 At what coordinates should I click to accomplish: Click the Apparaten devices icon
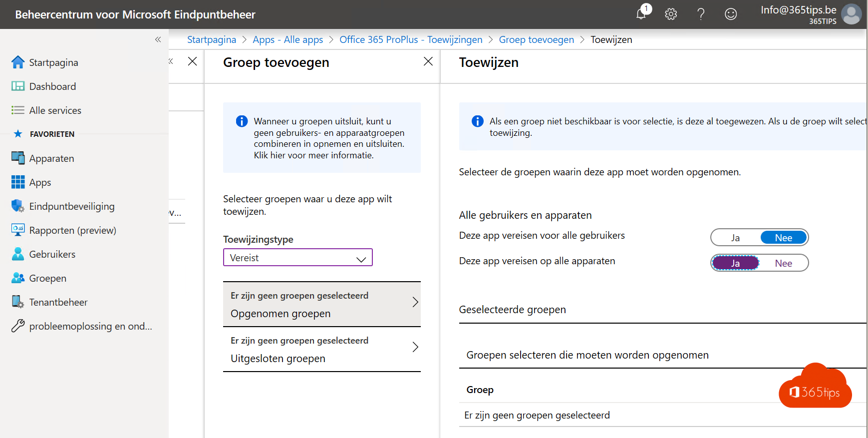18,158
